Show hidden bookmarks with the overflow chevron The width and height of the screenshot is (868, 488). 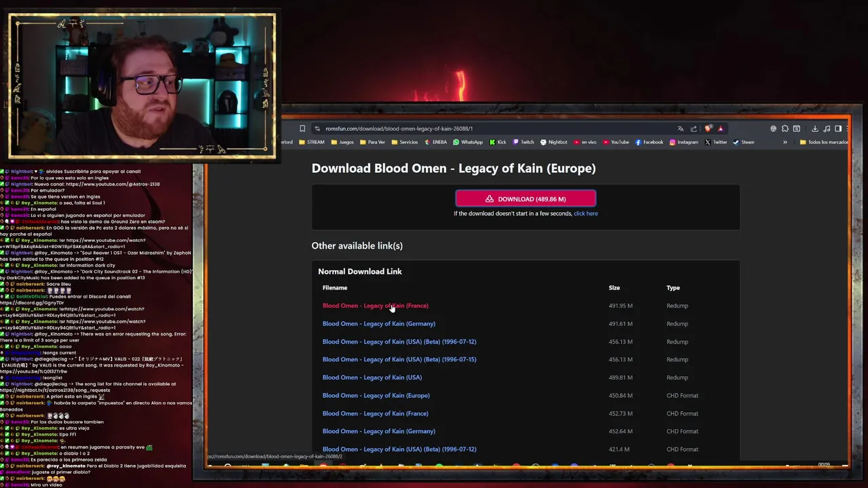coord(785,142)
